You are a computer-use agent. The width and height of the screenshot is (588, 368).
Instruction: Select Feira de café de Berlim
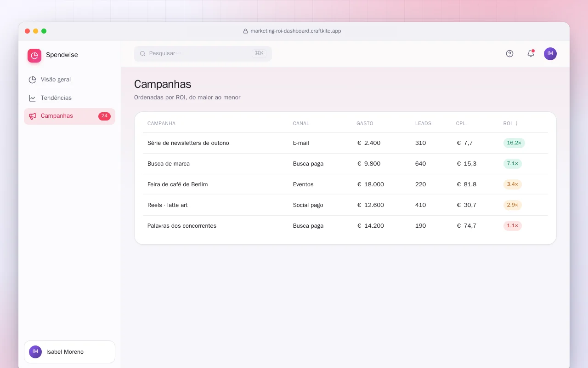click(178, 184)
